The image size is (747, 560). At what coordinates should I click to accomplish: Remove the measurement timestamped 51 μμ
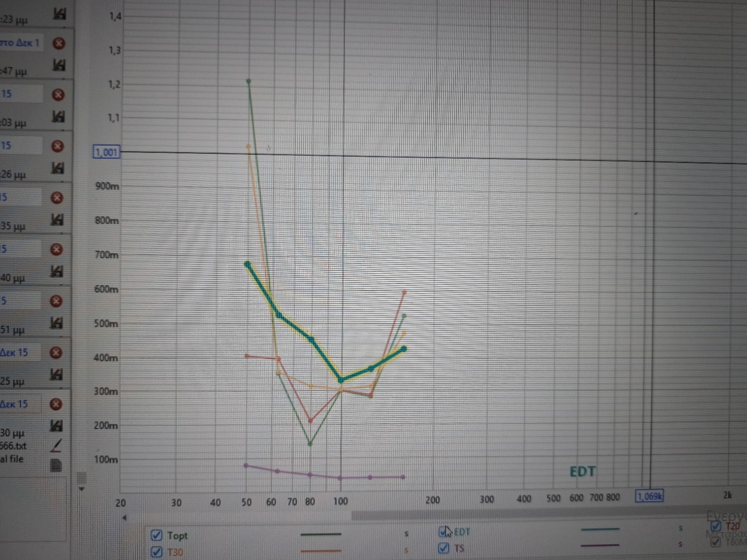56,301
